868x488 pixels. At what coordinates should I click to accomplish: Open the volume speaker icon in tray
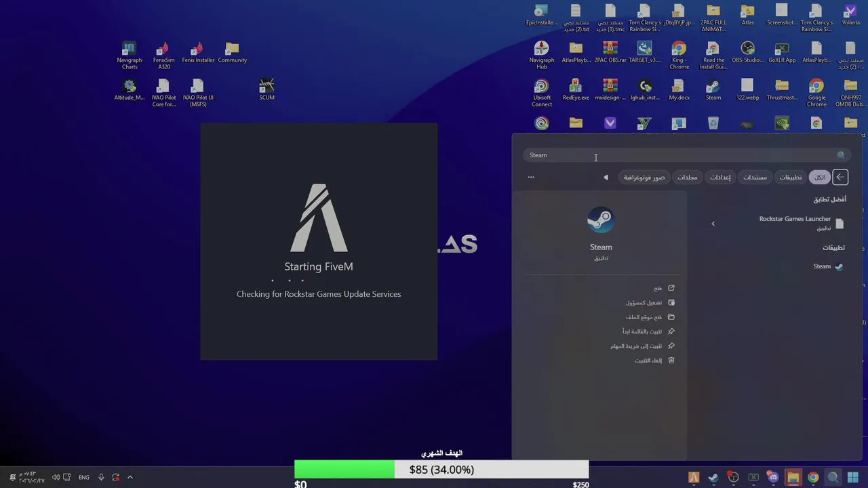click(x=56, y=477)
